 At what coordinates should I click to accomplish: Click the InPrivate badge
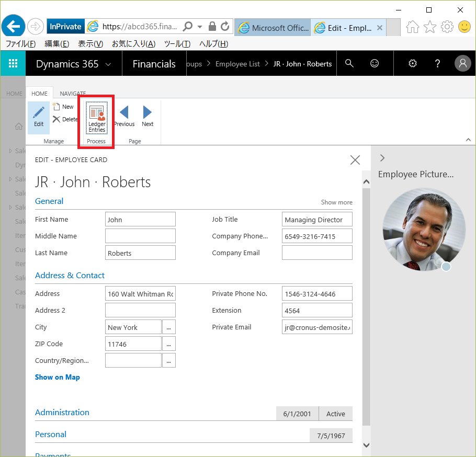coord(65,27)
